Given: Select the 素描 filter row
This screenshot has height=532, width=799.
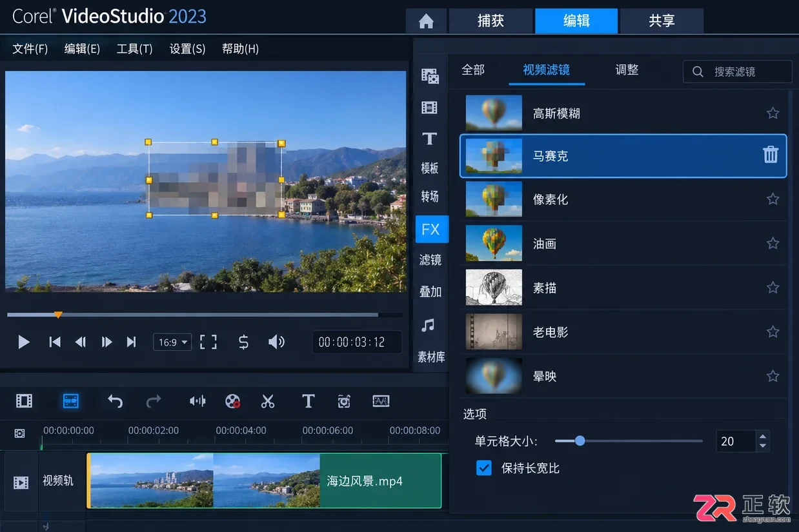Looking at the screenshot, I should coord(623,288).
